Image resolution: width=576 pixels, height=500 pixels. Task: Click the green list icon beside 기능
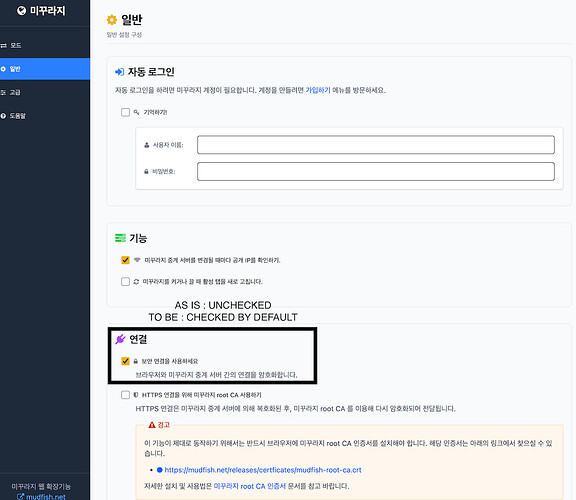point(120,238)
